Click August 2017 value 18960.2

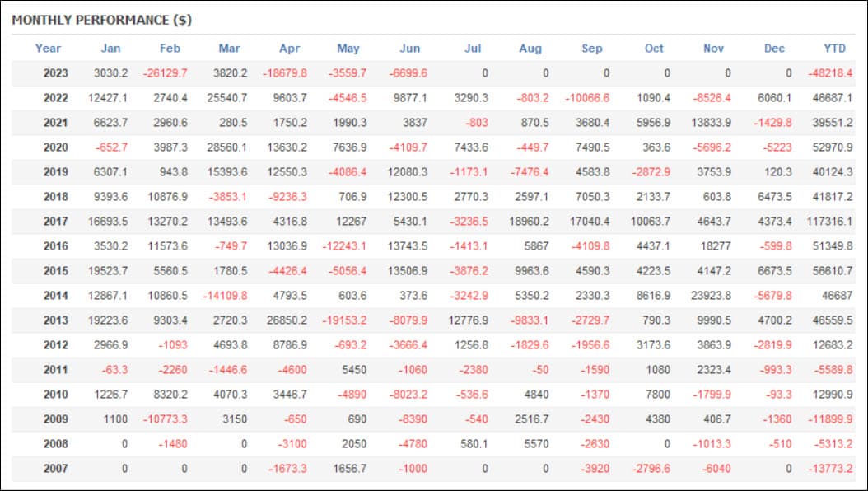coord(530,222)
